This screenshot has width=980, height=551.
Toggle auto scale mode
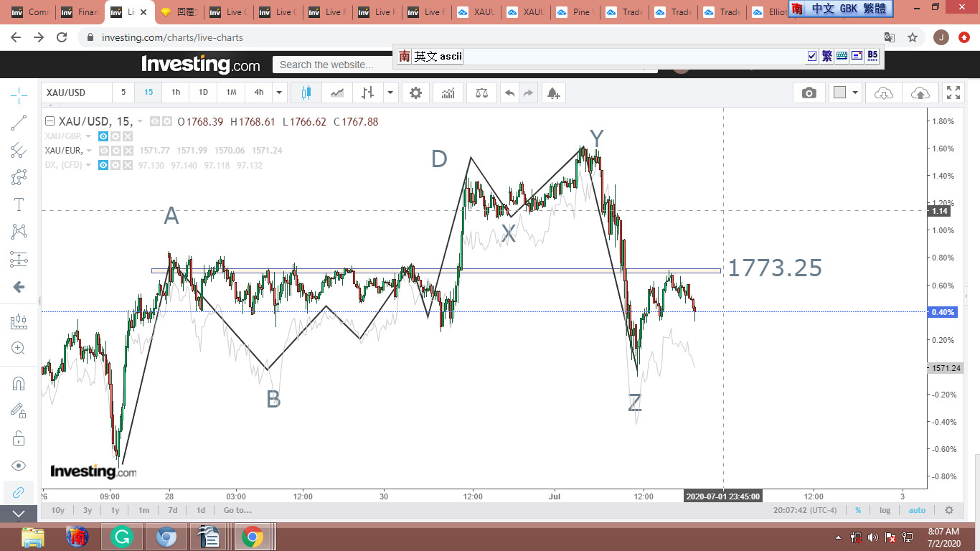[x=917, y=510]
